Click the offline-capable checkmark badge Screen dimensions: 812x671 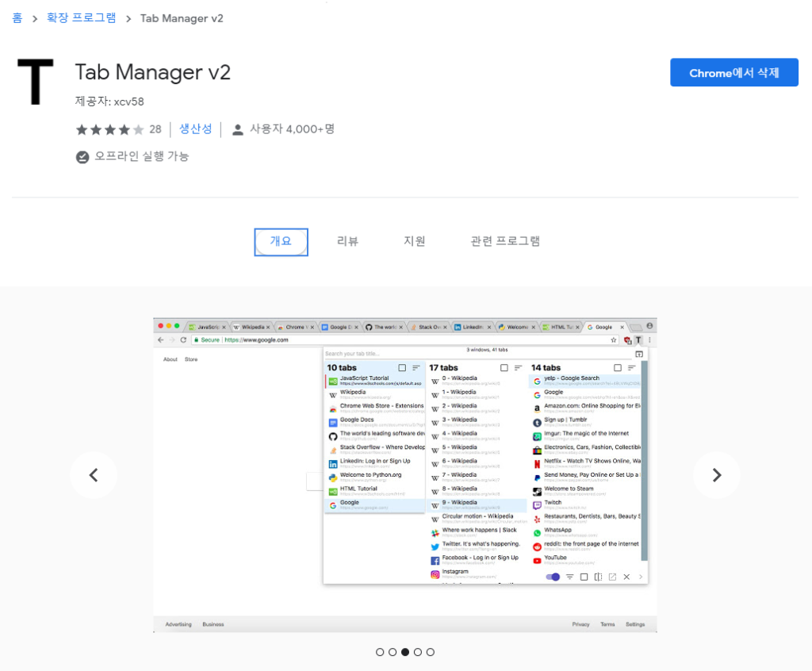coord(82,157)
